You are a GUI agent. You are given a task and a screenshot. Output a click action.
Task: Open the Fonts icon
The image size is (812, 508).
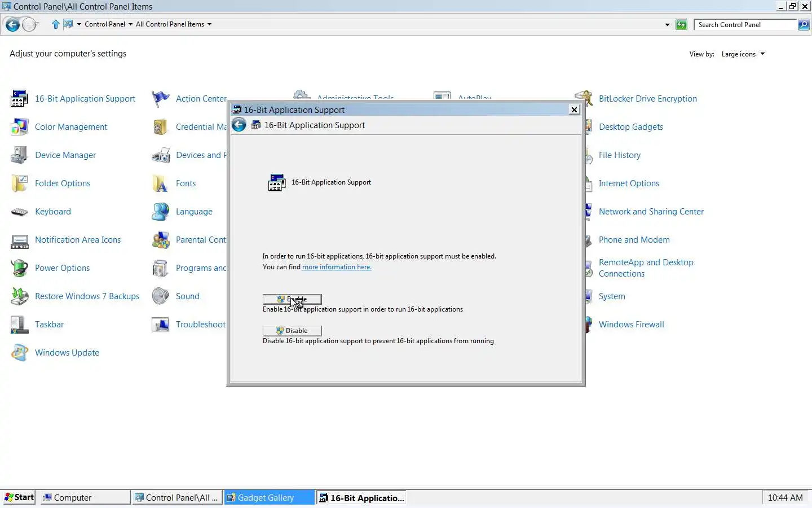pos(160,183)
